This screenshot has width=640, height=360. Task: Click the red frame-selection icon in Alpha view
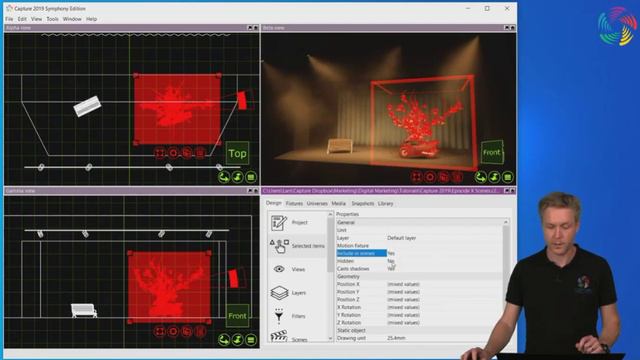[x=160, y=153]
